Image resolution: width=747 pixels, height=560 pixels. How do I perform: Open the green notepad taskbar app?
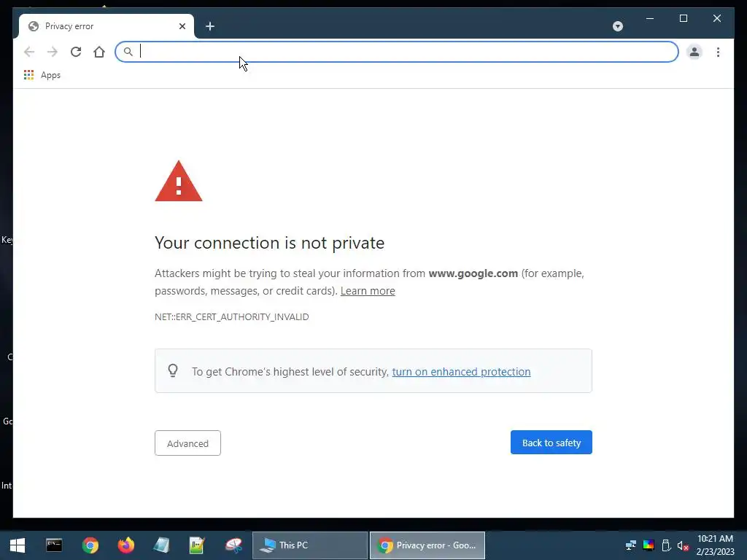point(197,545)
